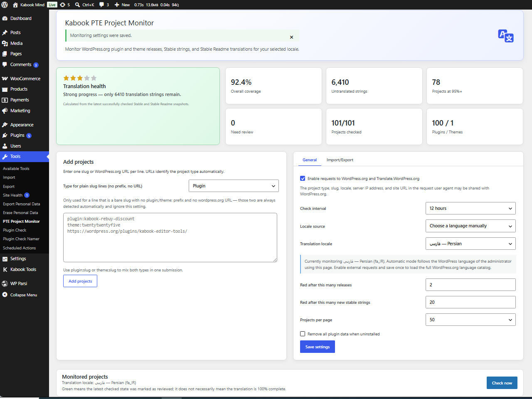Viewport: 532px width, 399px height.
Task: Go to Posts in sidebar
Action: point(25,32)
